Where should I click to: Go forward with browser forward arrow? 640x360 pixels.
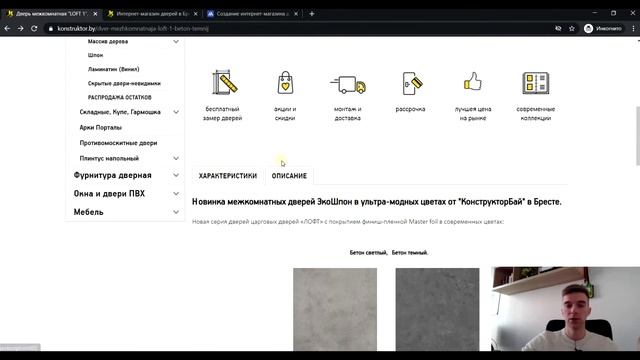pyautogui.click(x=20, y=29)
